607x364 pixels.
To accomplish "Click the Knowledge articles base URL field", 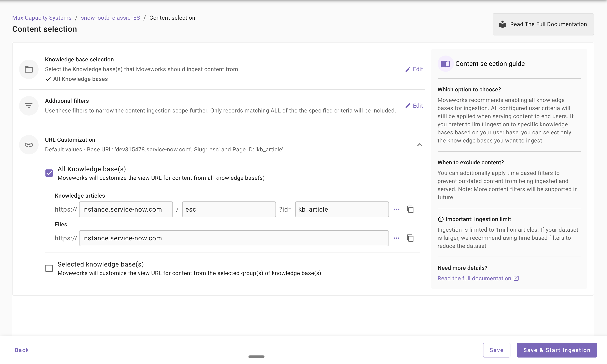I will coord(126,210).
